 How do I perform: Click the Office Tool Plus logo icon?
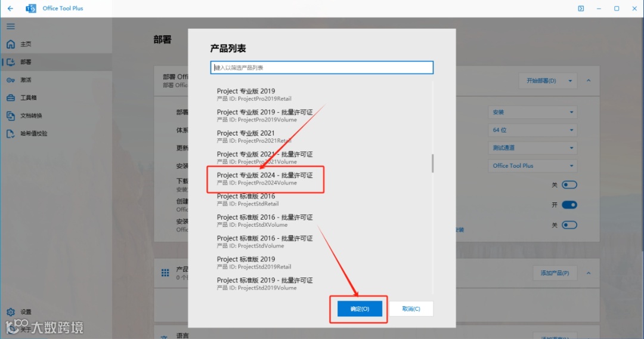31,8
